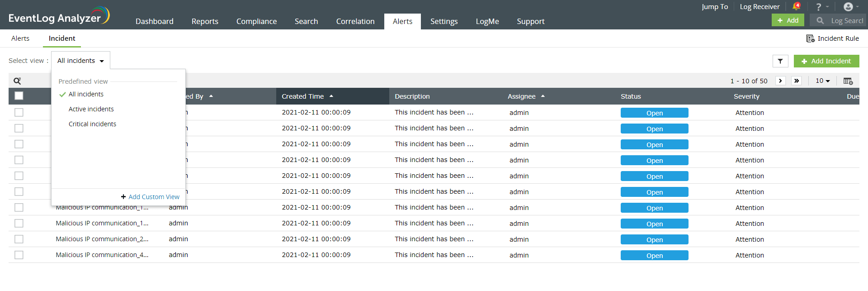Collapse the All incidents view dropdown
Image resolution: width=868 pixels, height=291 pixels.
point(80,61)
